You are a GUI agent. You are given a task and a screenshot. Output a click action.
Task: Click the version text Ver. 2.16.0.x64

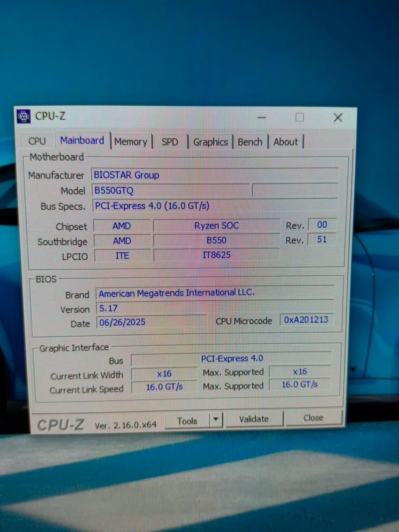126,425
